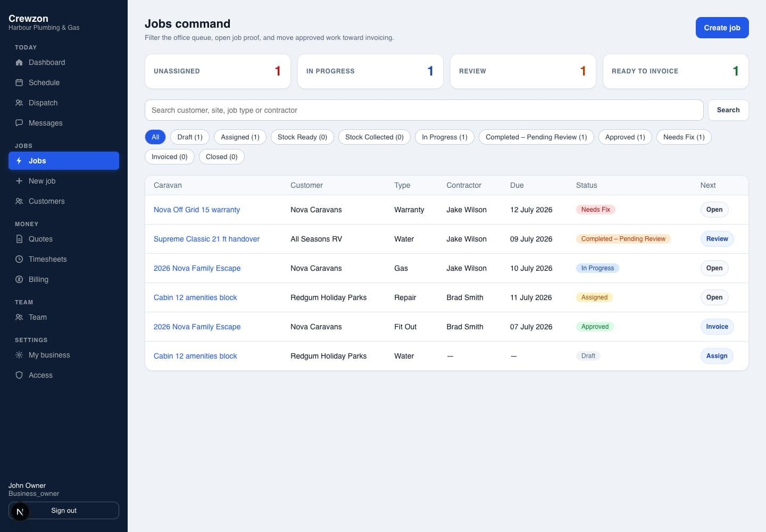Click the Schedule calendar icon
766x532 pixels.
pos(19,82)
